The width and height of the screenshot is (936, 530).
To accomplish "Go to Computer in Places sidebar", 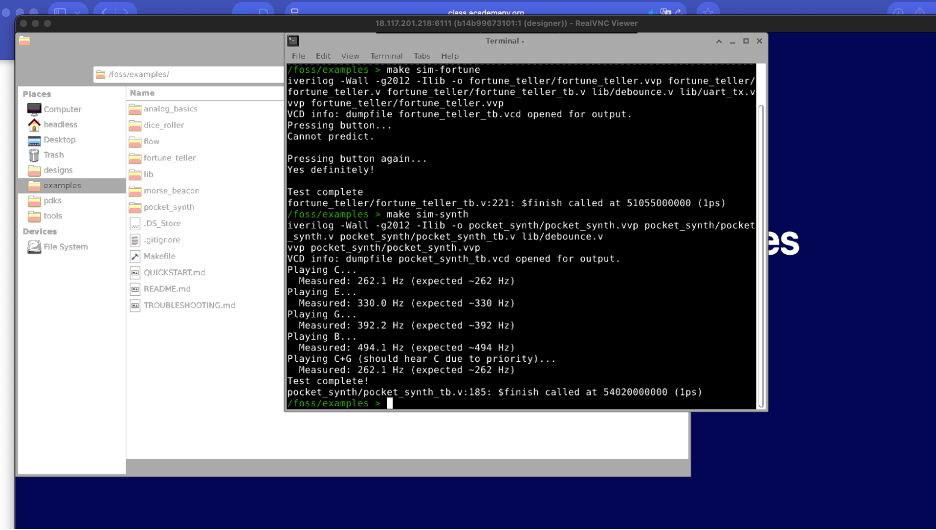I will click(x=62, y=109).
